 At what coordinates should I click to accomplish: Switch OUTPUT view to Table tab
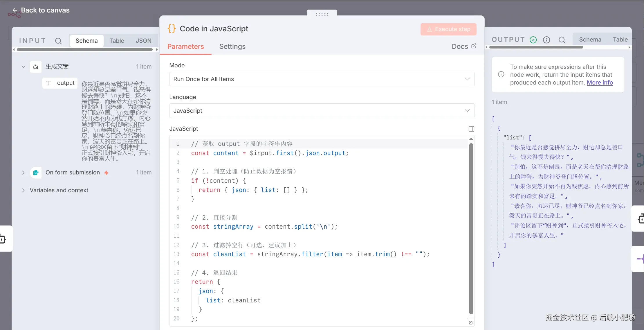point(620,40)
